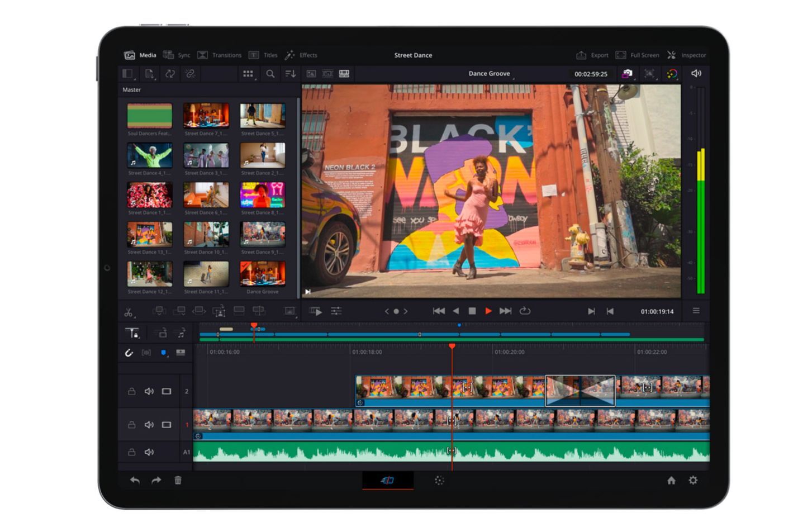Open the viewer tools dropdown
The image size is (798, 532).
tap(290, 311)
